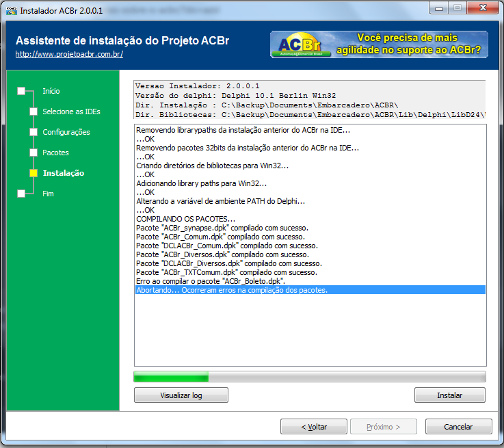Click the Instalar button

click(450, 395)
